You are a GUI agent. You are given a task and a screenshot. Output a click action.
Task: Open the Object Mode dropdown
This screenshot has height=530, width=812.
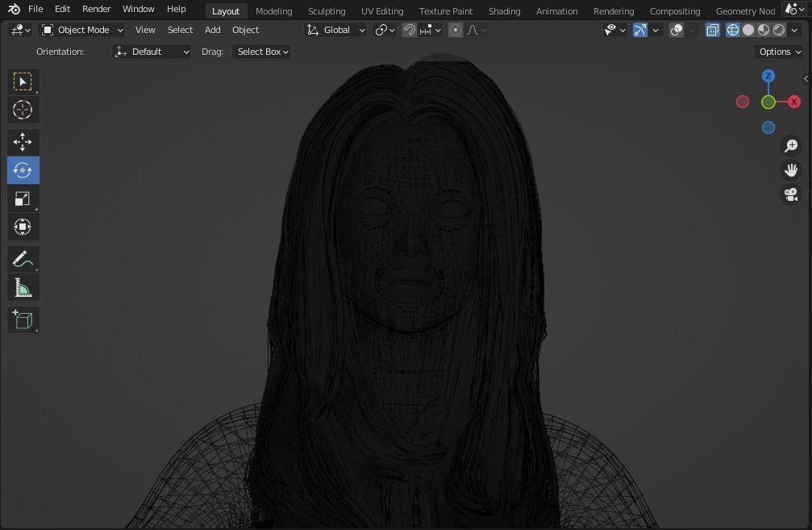tap(83, 30)
